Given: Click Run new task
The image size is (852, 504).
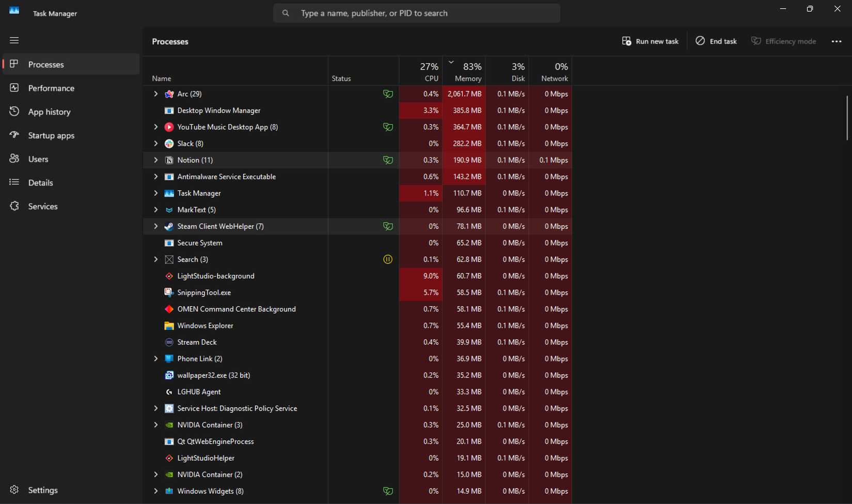Looking at the screenshot, I should coord(650,41).
